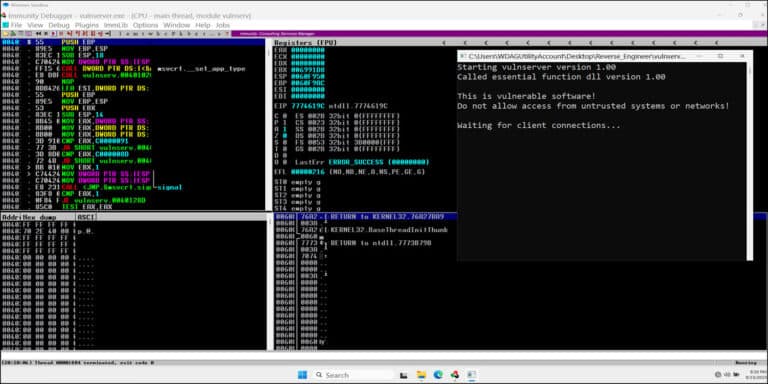Image resolution: width=768 pixels, height=384 pixels.
Task: Click the Step Over toolbar icon
Action: [77, 33]
